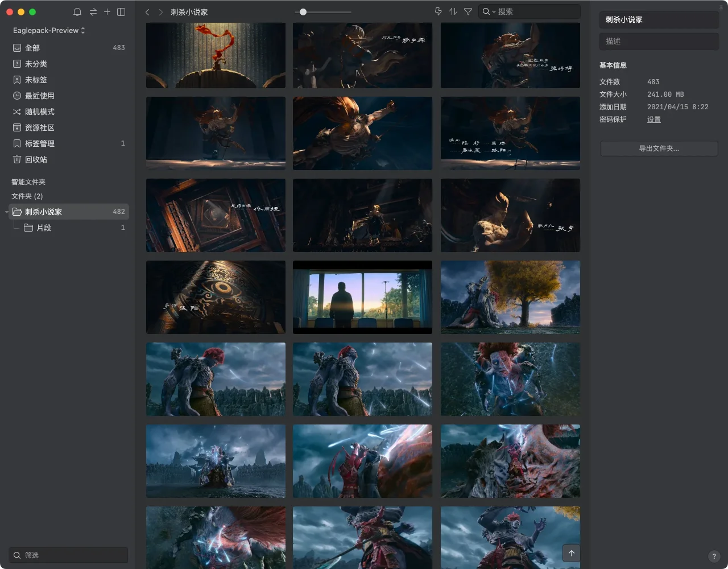Click the 文件夹 (2) section header

pyautogui.click(x=27, y=196)
